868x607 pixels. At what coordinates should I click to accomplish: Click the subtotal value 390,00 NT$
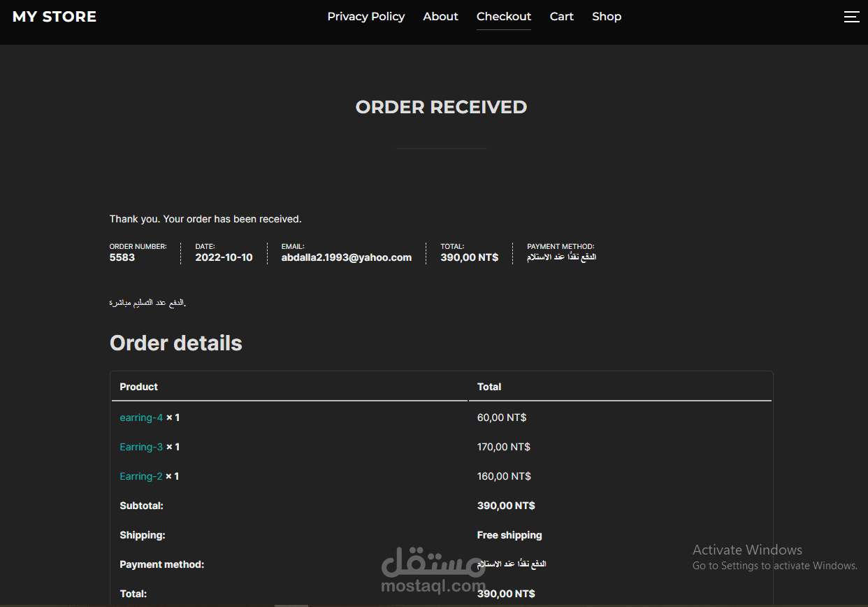point(506,506)
